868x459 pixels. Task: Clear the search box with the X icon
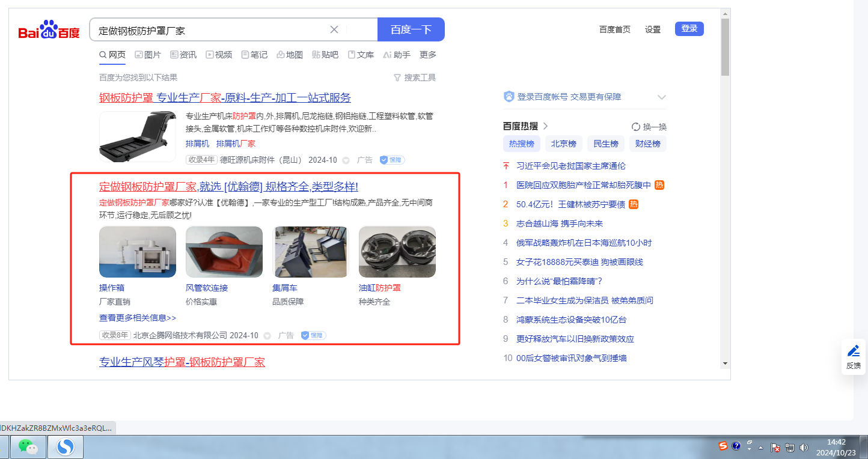334,29
